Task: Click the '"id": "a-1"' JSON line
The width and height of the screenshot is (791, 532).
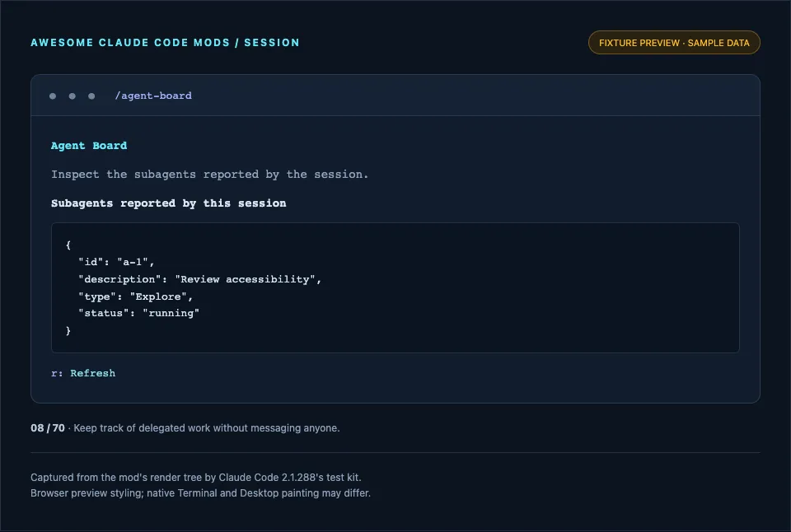Action: coord(116,262)
